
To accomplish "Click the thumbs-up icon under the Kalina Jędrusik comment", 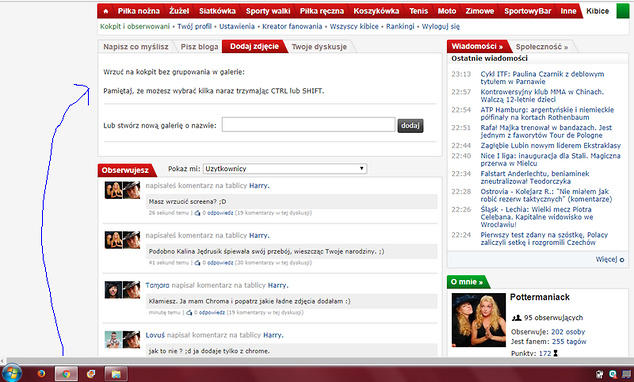I will click(197, 263).
